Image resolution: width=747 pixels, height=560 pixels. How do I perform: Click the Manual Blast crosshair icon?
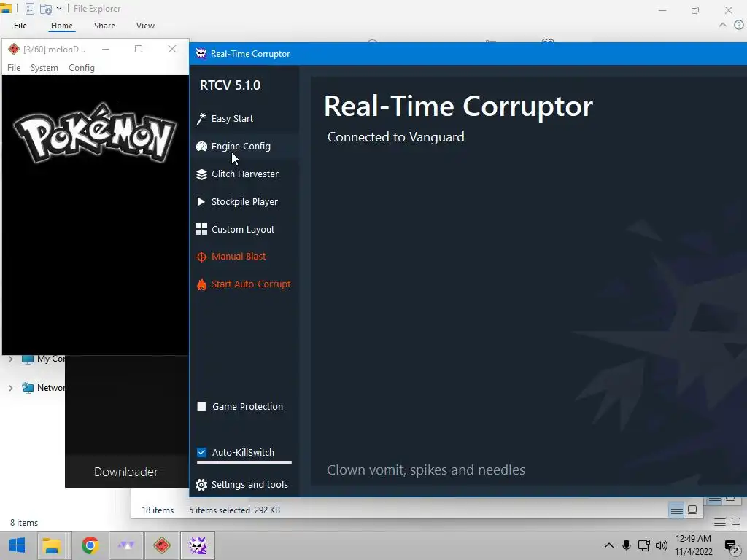pos(201,257)
